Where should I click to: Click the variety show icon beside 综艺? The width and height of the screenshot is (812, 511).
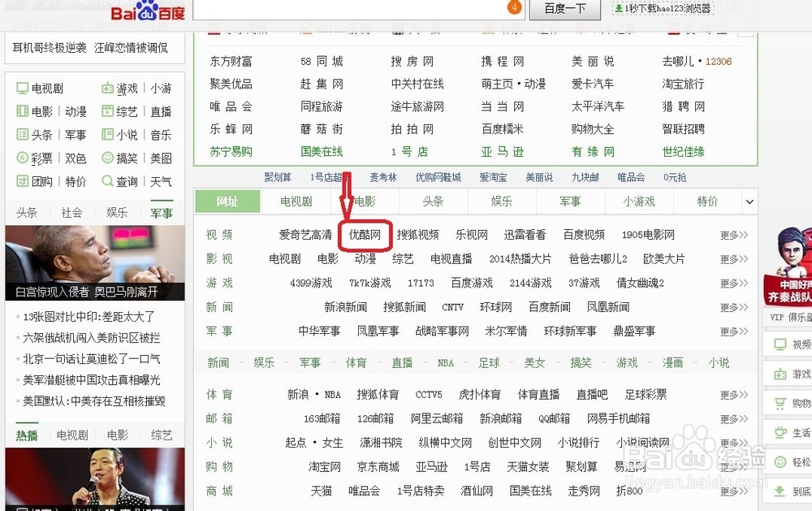[107, 111]
